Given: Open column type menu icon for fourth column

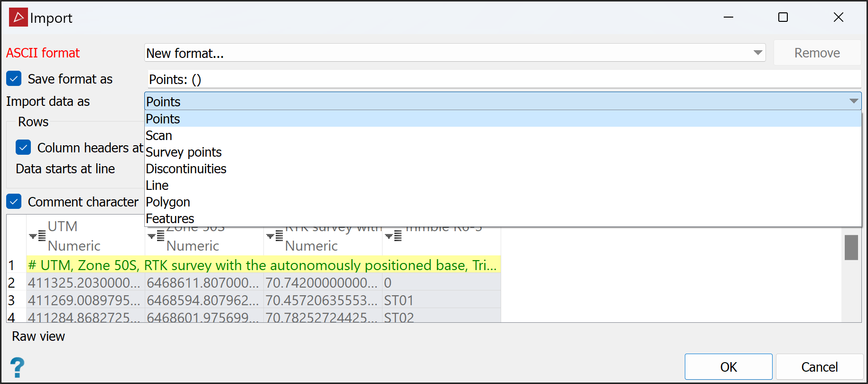Looking at the screenshot, I should 393,235.
